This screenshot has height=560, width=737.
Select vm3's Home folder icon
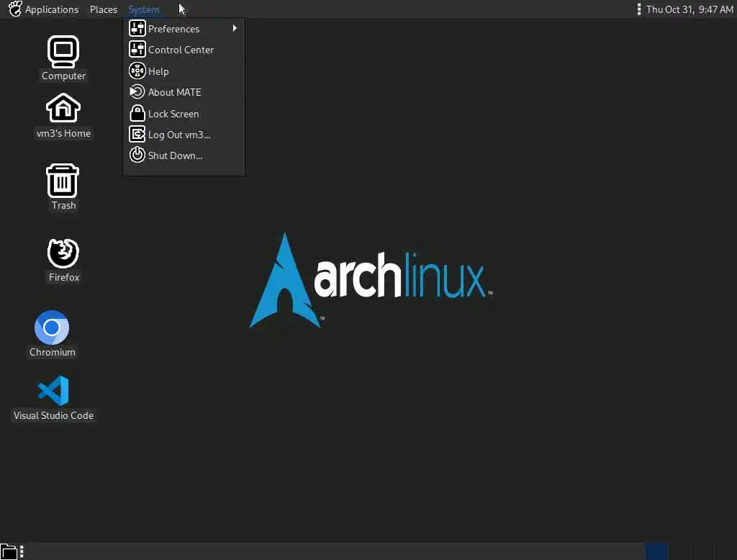pos(63,108)
